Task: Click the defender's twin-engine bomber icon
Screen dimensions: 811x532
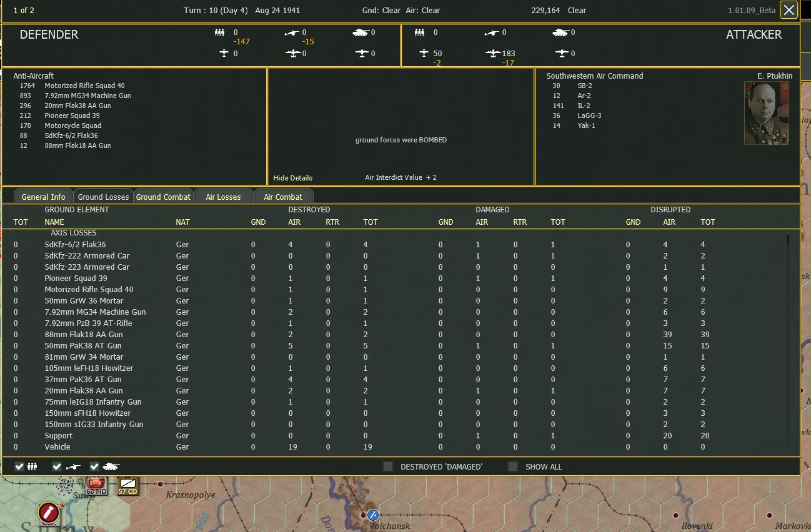Action: click(293, 54)
